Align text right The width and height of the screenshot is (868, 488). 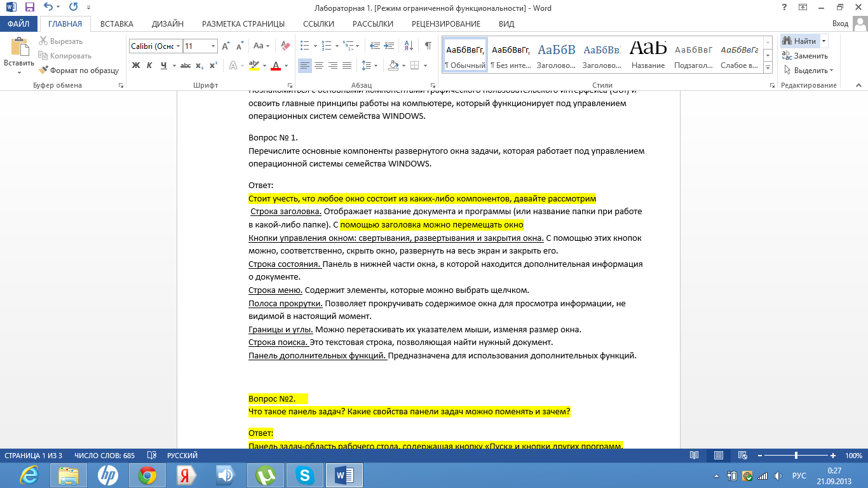click(333, 65)
